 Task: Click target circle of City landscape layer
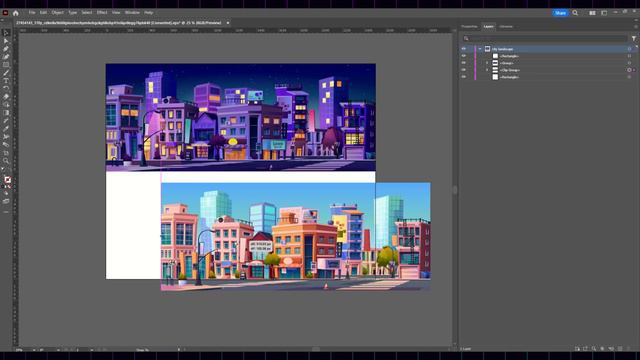tap(629, 49)
